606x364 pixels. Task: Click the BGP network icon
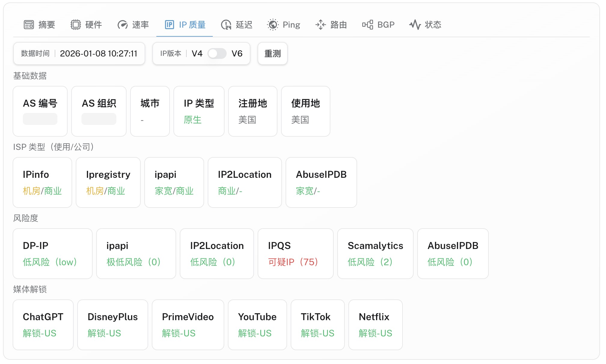click(x=367, y=25)
